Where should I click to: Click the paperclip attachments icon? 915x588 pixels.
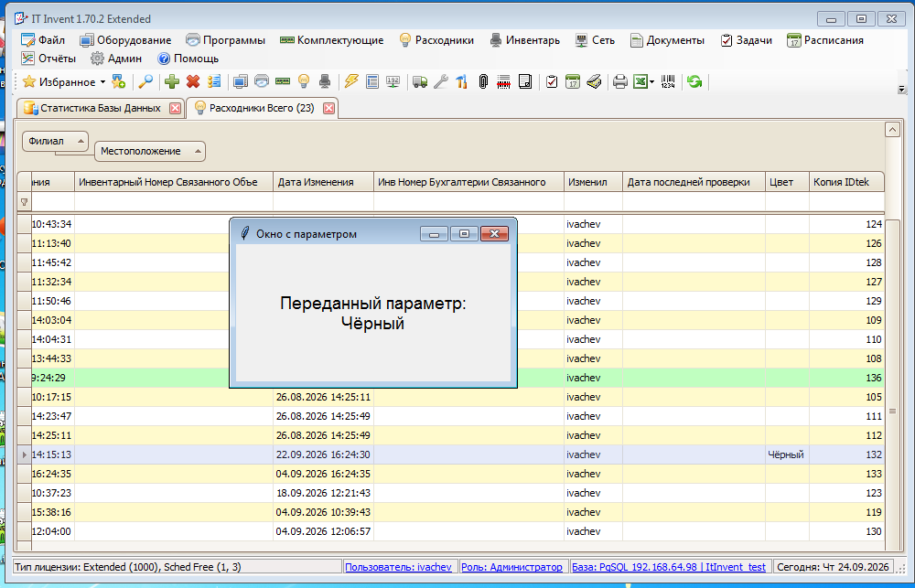(483, 81)
